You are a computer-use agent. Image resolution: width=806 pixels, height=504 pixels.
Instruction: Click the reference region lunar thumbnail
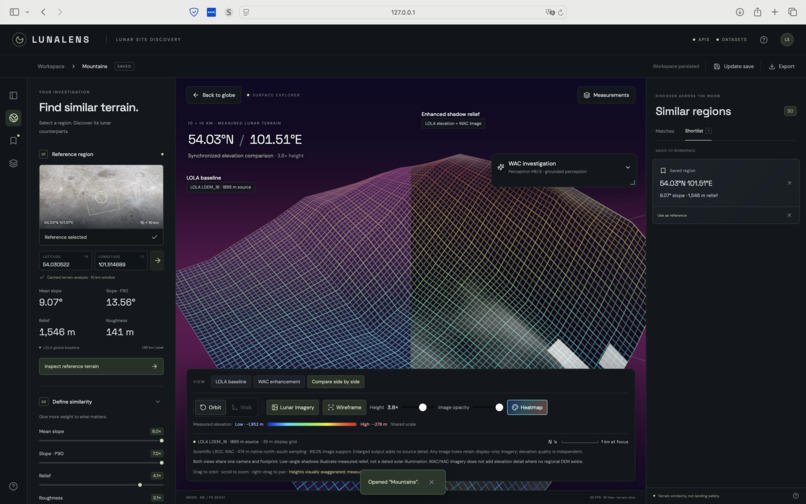[x=101, y=197]
